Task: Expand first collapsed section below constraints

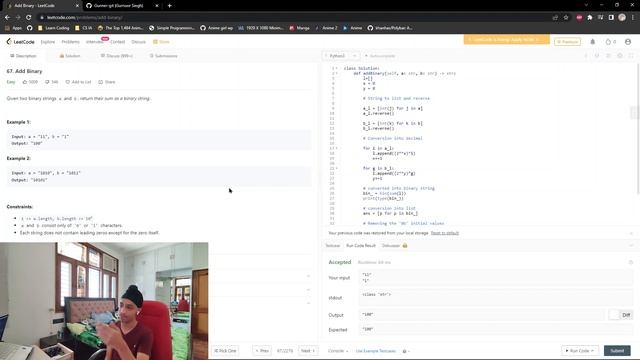Action: click(308, 276)
